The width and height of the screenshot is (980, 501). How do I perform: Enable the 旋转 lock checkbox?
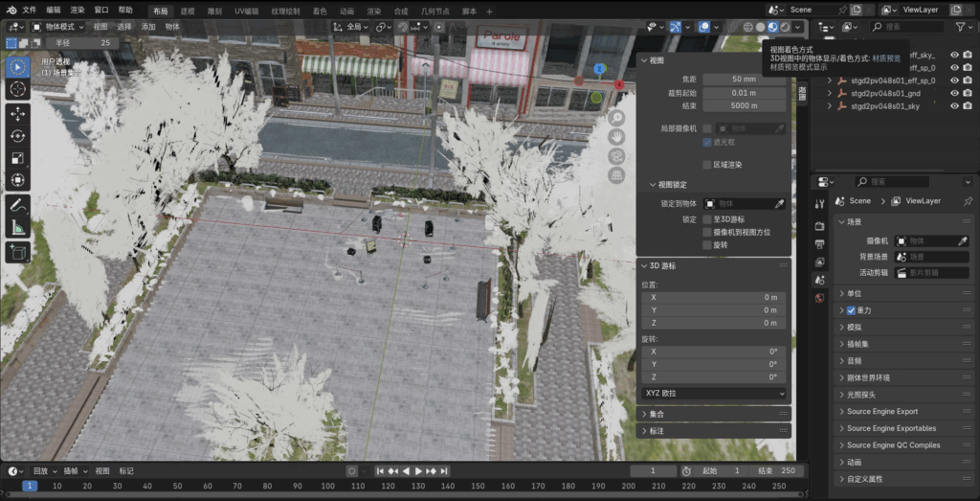(x=707, y=245)
